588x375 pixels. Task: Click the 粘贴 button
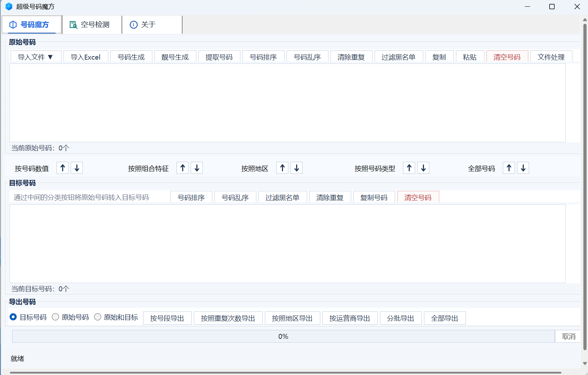coord(470,57)
